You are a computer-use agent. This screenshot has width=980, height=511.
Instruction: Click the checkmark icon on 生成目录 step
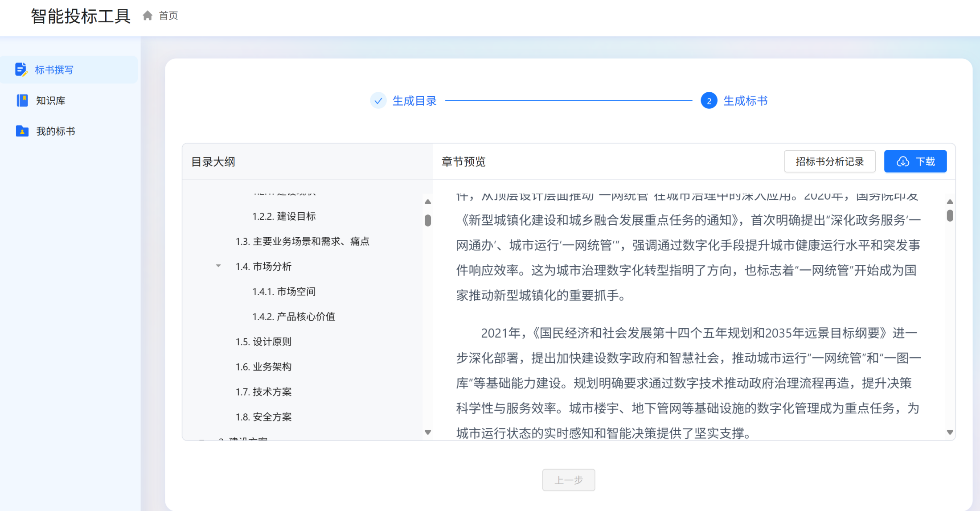pos(378,101)
